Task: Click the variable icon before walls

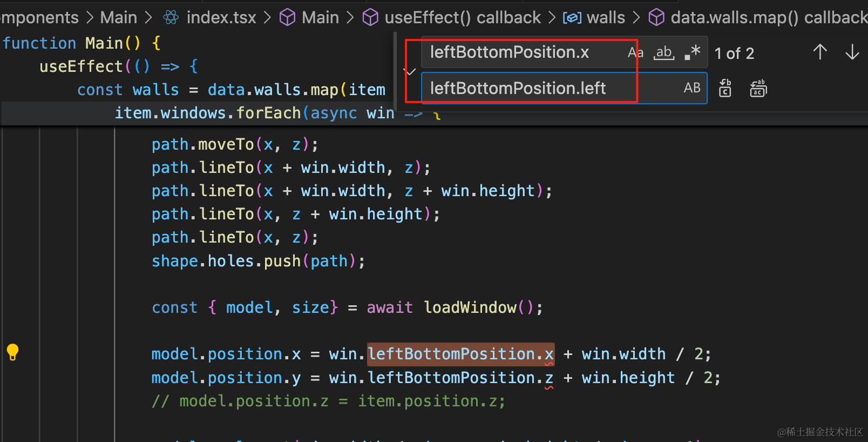Action: [x=572, y=18]
